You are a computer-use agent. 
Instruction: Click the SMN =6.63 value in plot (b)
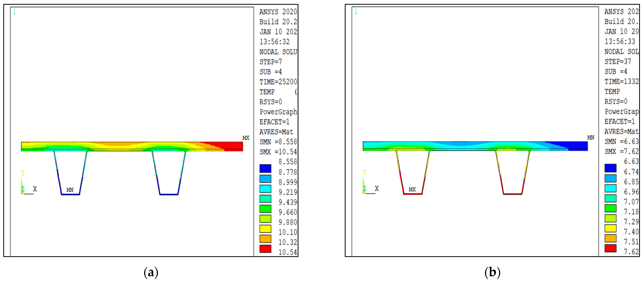click(621, 141)
